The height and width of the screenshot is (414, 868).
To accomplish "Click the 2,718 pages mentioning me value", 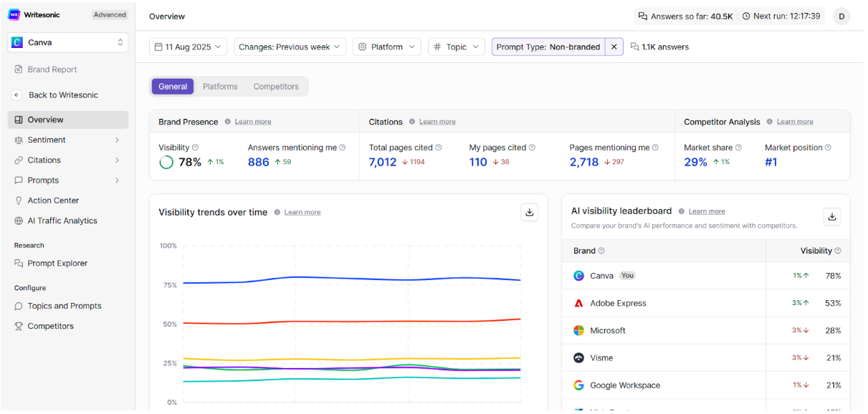I will (584, 163).
